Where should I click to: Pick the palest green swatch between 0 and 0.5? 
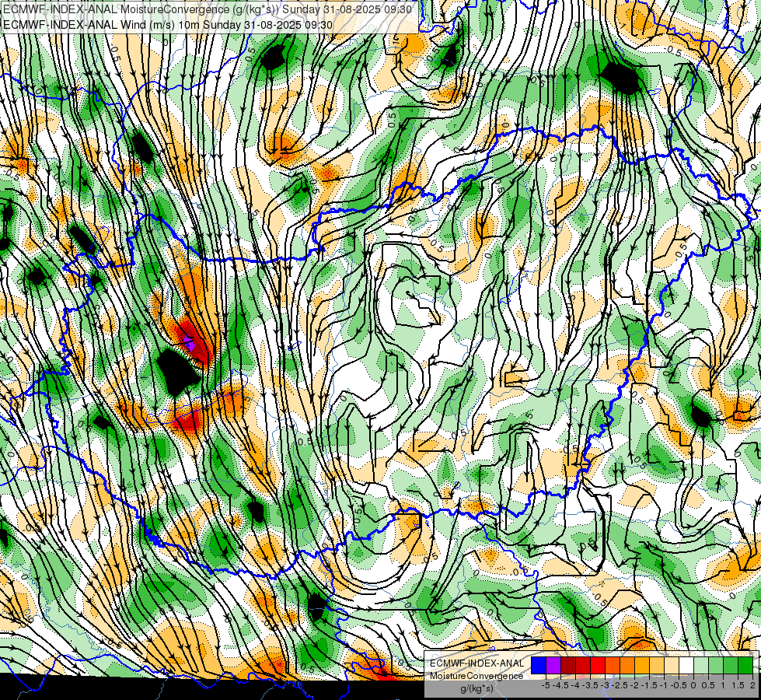pyautogui.click(x=701, y=666)
